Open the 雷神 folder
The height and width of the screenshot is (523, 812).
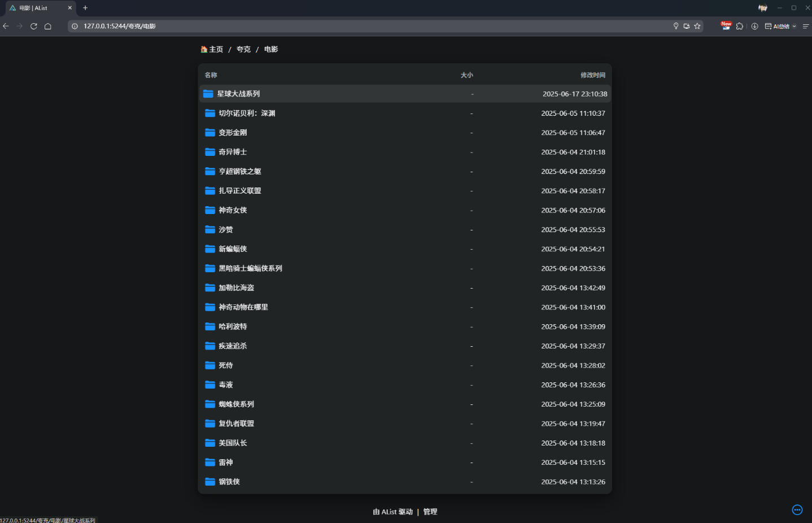(405, 462)
